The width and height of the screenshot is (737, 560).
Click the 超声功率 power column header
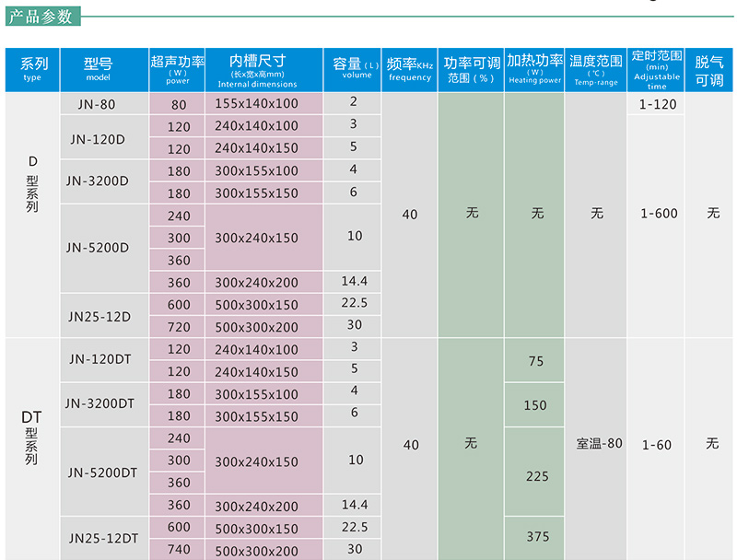[178, 69]
